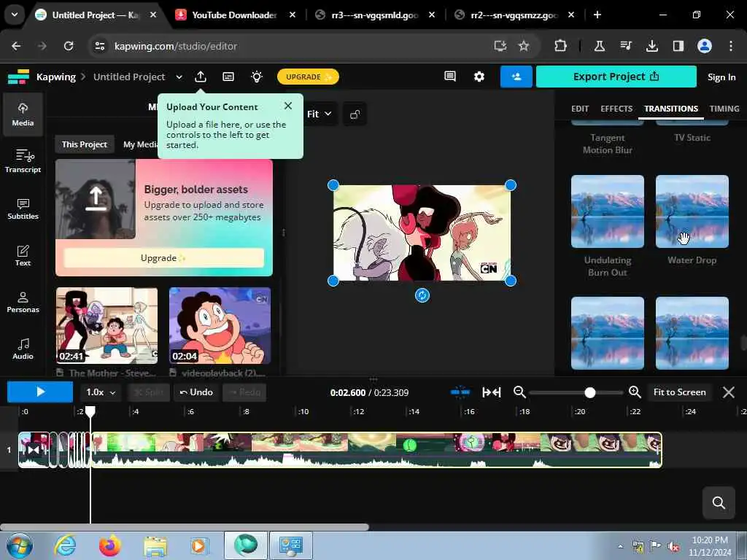Switch to the YouTube Downloader browser tab
The image size is (747, 560).
click(234, 15)
